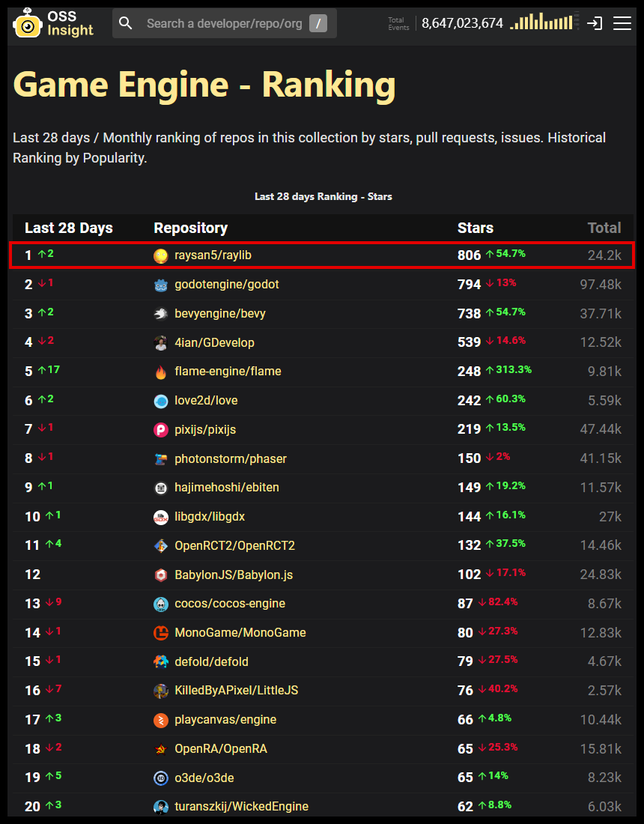Click the Stars column header
Screen dimensions: 644x824
(x=476, y=228)
